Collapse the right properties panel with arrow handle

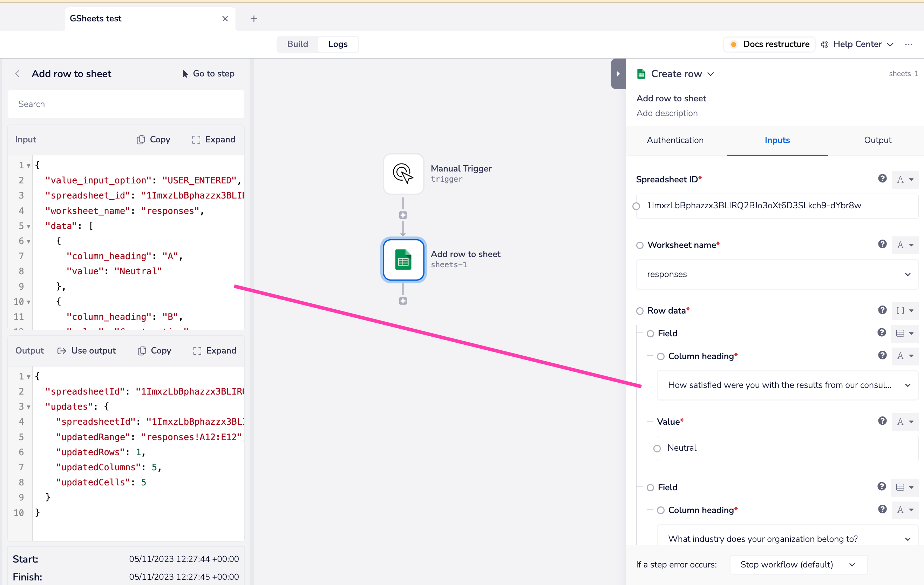point(618,74)
